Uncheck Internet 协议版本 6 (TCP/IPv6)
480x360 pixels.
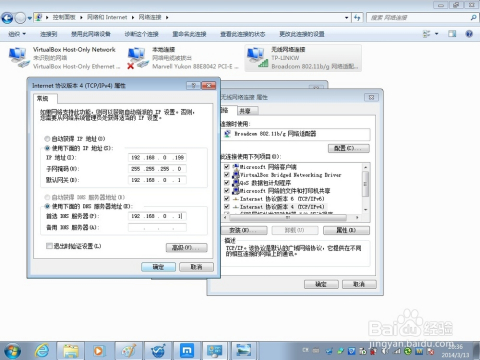(227, 199)
